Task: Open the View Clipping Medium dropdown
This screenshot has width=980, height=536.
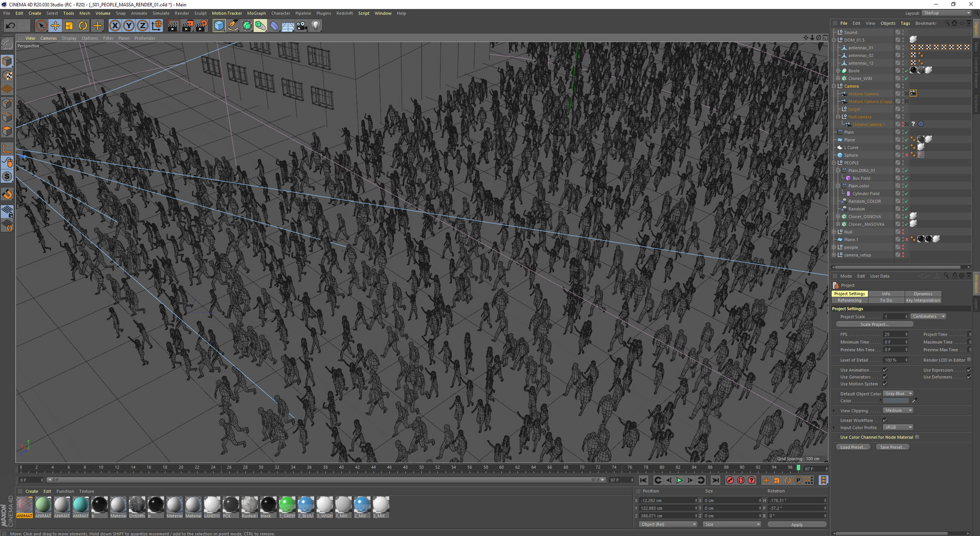Action: [898, 410]
